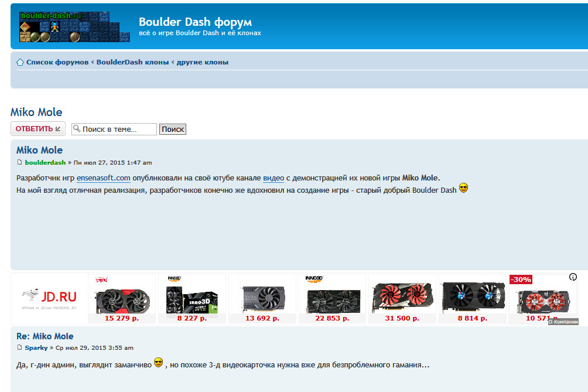Go to BoulderDash клоны forum

tap(133, 62)
